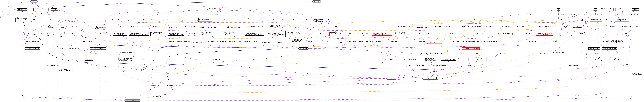Click the ns3::TracedCallback< Ts > node
This screenshot has width=644, height=102.
(x=205, y=20)
